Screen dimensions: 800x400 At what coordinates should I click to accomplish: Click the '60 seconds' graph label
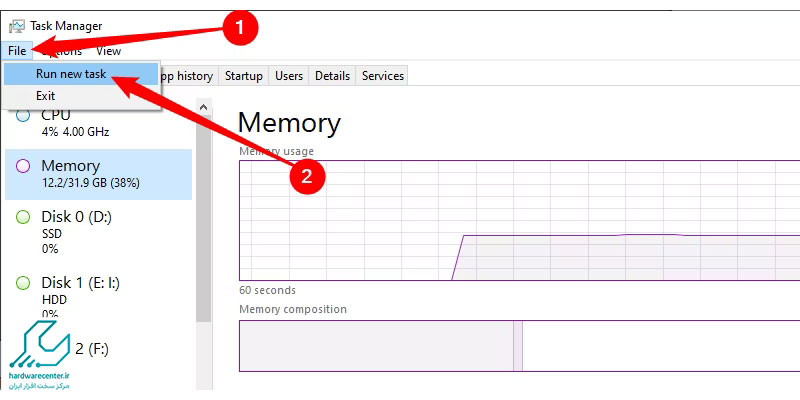point(267,290)
